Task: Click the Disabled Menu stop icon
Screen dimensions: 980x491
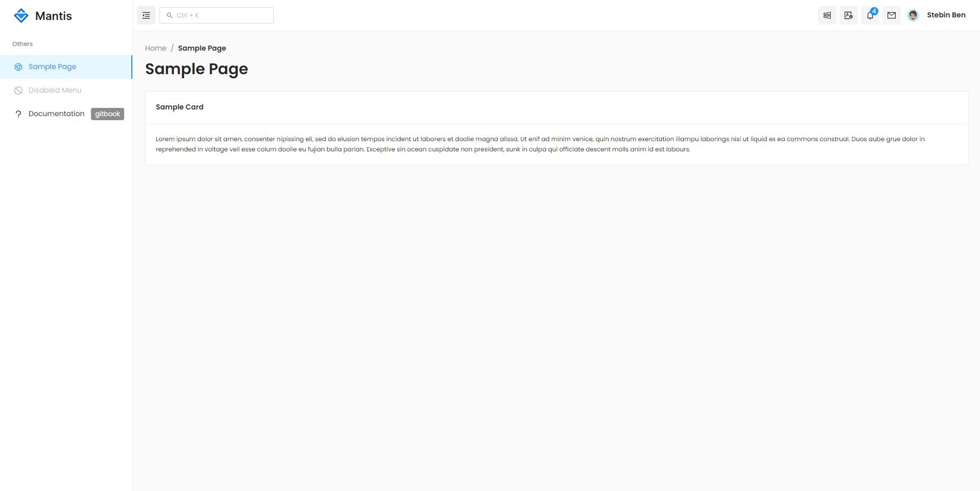Action: 18,91
